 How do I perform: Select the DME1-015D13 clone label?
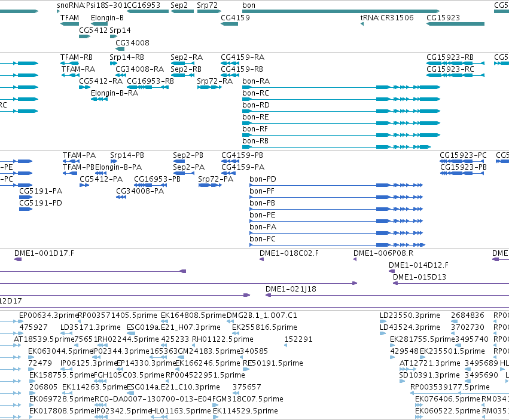[x=420, y=277]
